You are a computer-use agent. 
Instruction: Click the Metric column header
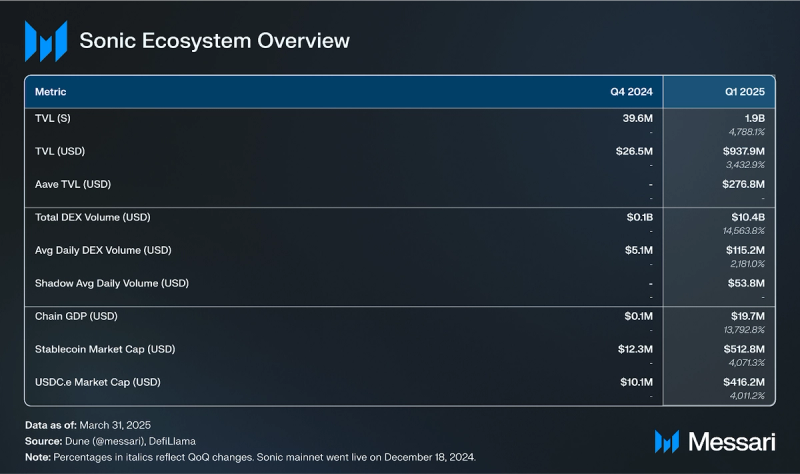coord(51,92)
